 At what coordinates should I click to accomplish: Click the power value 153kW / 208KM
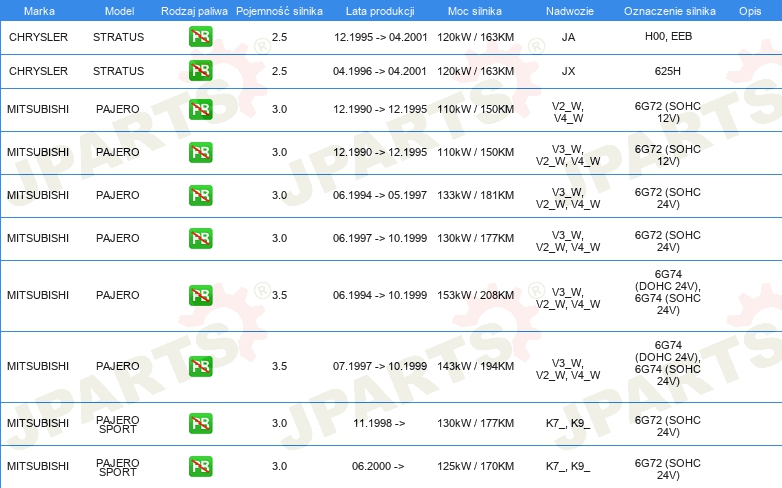pos(475,295)
